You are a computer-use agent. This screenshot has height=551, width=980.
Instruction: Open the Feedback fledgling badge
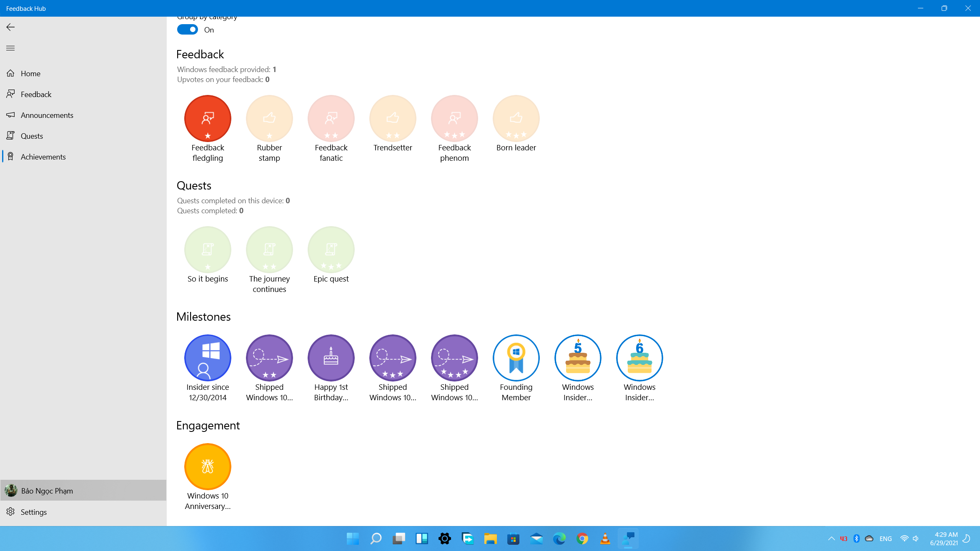[x=208, y=119]
